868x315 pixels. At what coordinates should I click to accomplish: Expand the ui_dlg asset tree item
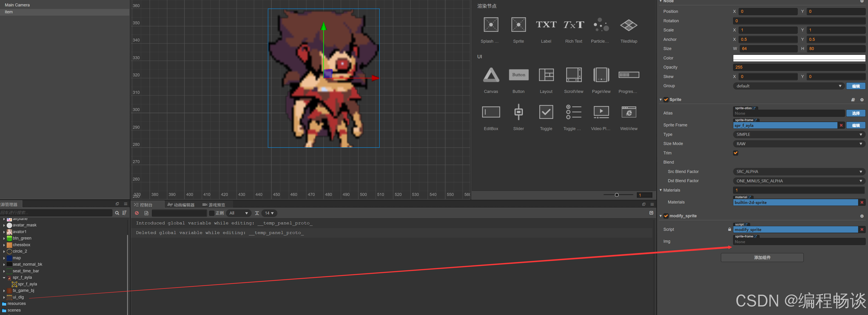[4, 297]
